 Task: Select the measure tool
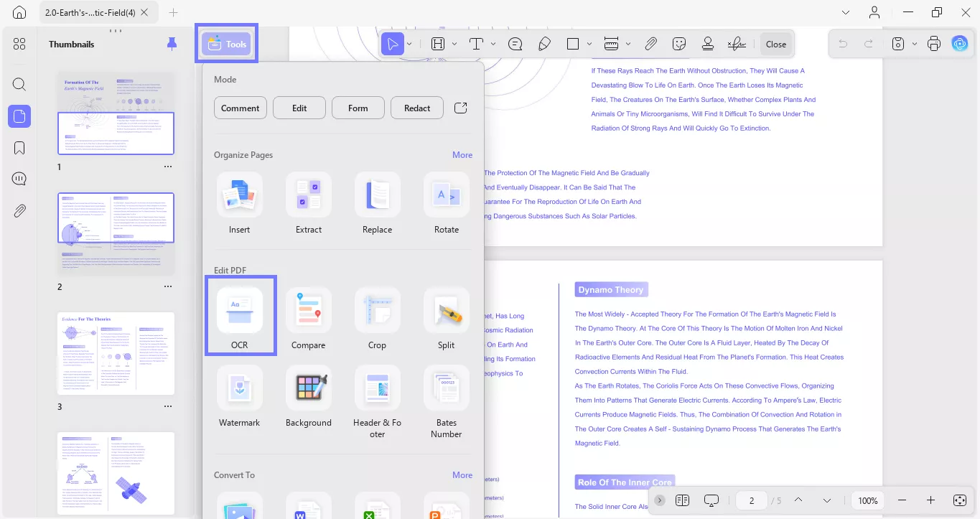612,44
